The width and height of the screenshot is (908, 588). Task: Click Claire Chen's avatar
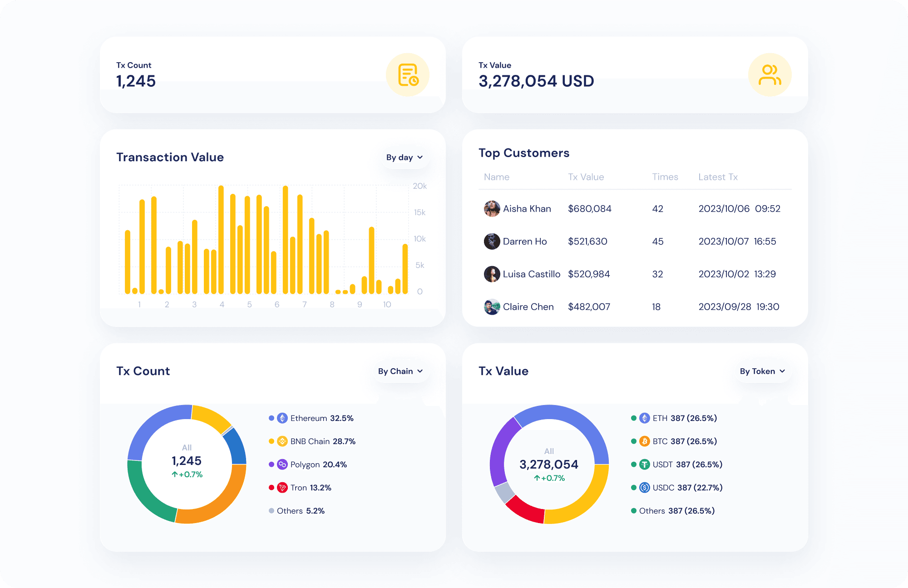492,307
